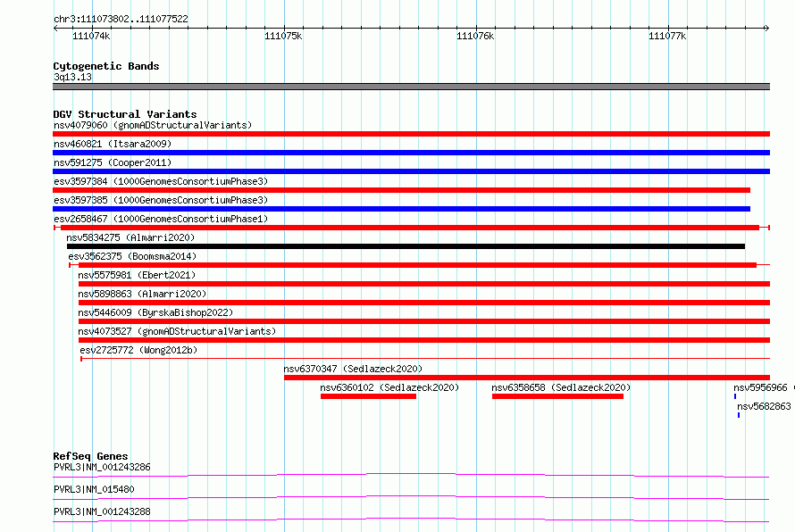The image size is (795, 532).
Task: Click the gray 3q13.13 cytogenetic band bar
Action: (411, 87)
